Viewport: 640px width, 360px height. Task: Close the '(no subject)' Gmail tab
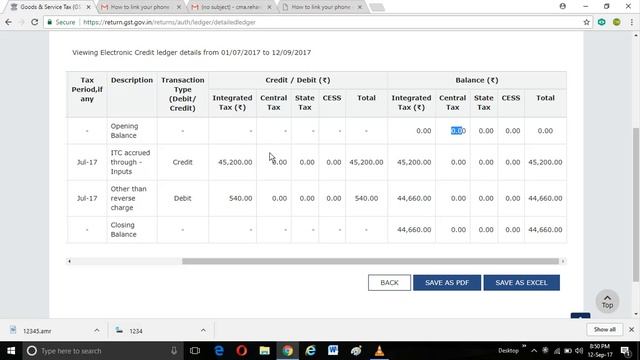[x=269, y=7]
